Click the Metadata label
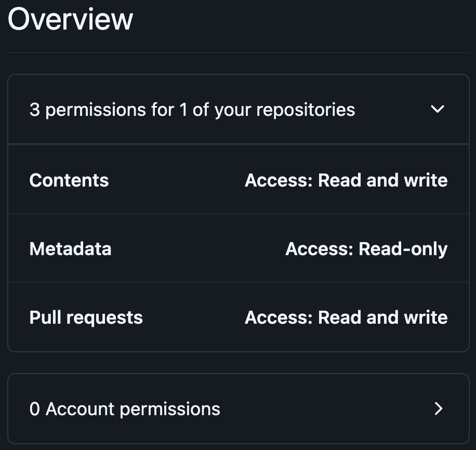The image size is (476, 450). coord(70,248)
